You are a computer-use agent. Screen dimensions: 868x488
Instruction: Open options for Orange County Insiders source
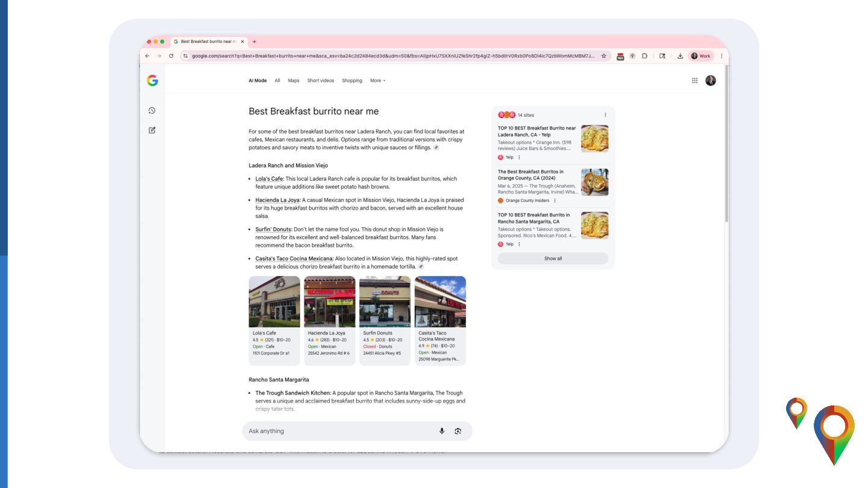(x=555, y=201)
